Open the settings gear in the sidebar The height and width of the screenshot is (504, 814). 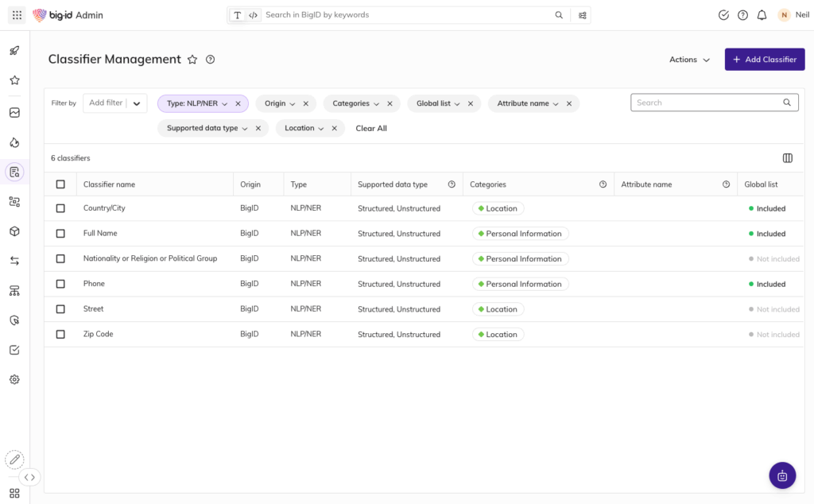coord(14,380)
